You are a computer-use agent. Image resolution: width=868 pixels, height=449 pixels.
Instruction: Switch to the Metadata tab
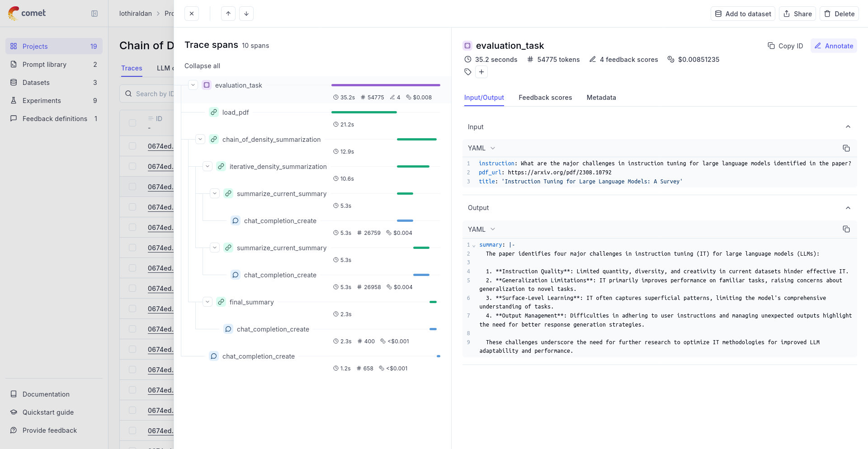click(x=601, y=98)
